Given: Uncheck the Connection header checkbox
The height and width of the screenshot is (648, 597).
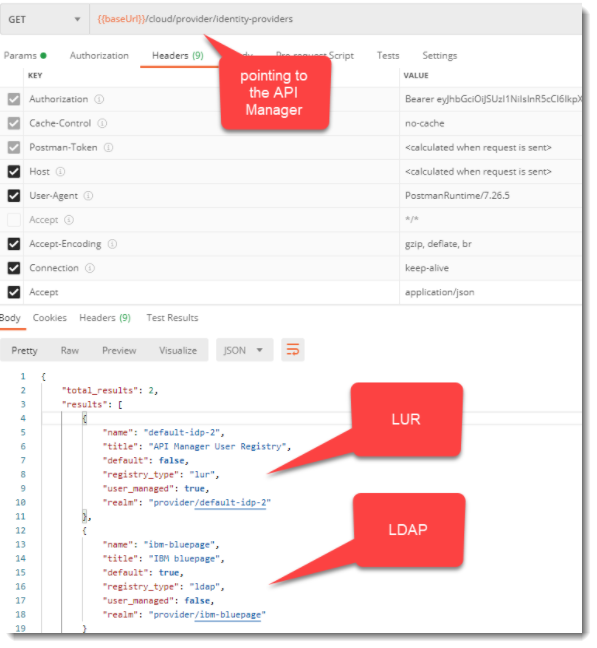Looking at the screenshot, I should pos(14,268).
